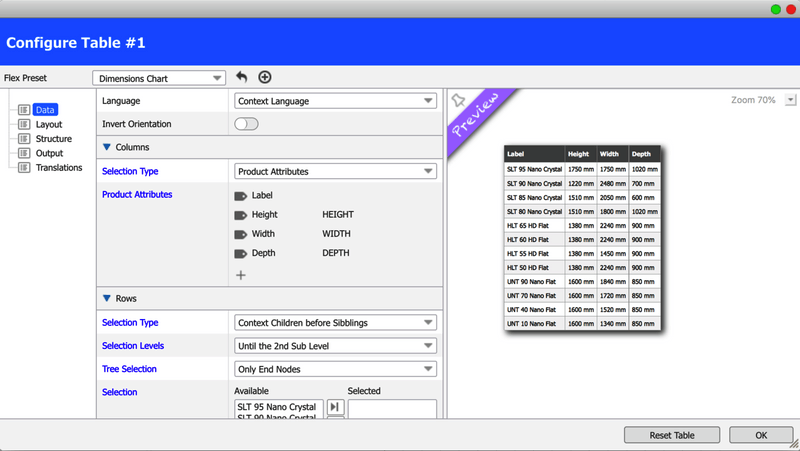Click the undo arrow next to Flex Preset
The height and width of the screenshot is (451, 800).
(x=242, y=77)
